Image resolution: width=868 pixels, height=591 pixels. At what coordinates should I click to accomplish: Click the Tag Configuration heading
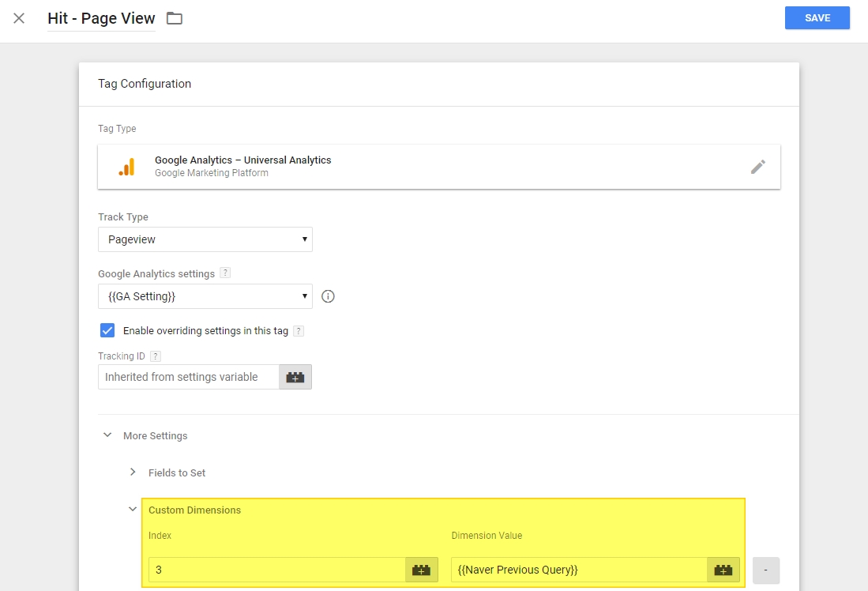pyautogui.click(x=145, y=84)
